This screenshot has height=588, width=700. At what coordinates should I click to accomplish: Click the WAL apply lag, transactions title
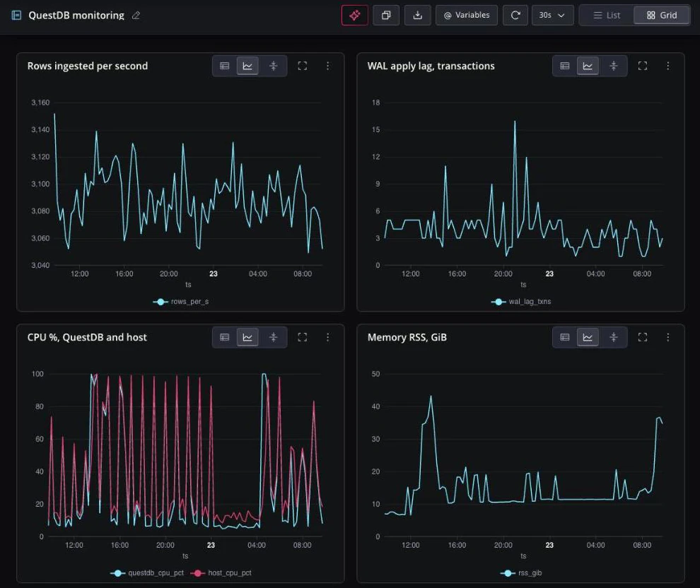click(431, 66)
